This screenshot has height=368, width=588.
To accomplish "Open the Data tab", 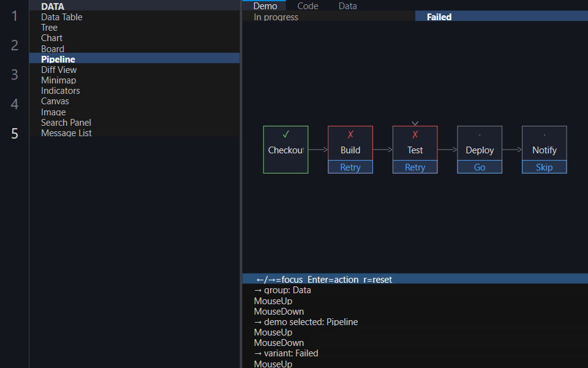I will point(348,6).
